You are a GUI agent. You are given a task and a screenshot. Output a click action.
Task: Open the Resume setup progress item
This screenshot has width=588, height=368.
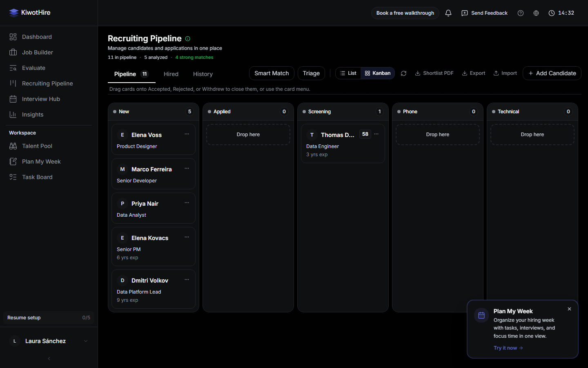click(x=49, y=318)
